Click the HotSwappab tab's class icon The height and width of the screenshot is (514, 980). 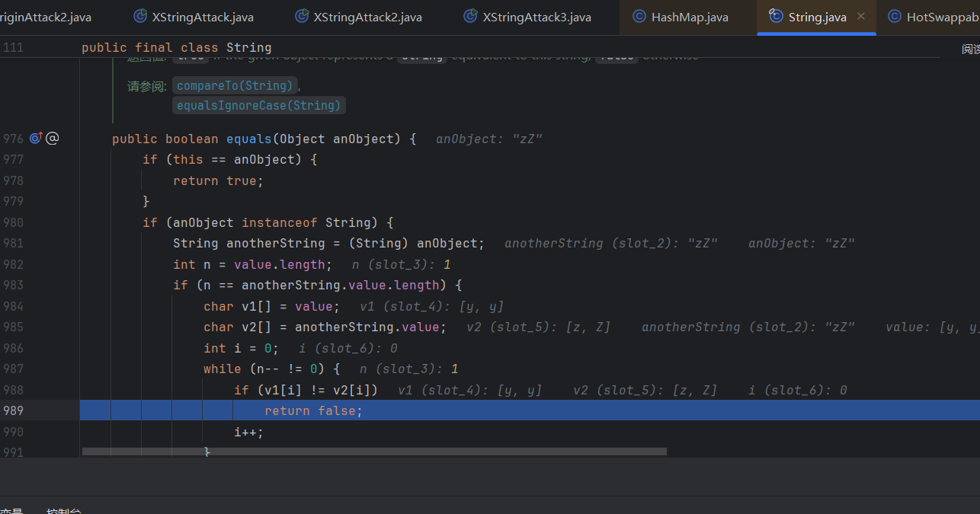click(x=895, y=16)
